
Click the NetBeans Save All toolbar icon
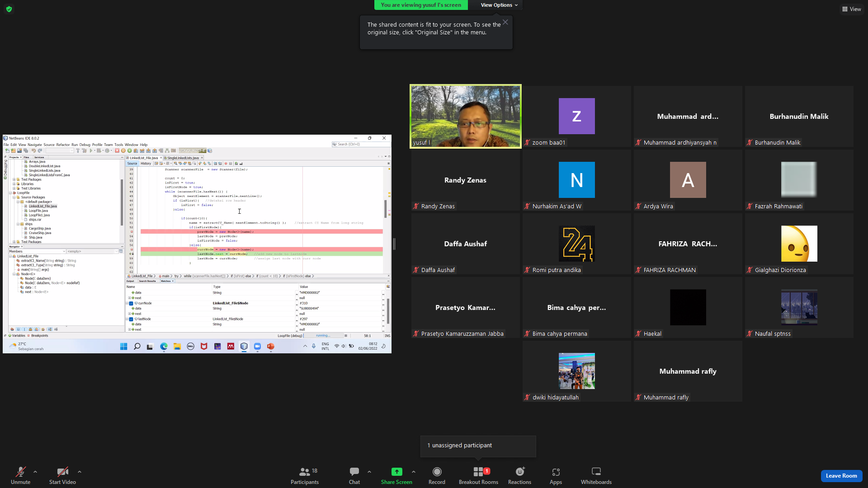(26, 151)
